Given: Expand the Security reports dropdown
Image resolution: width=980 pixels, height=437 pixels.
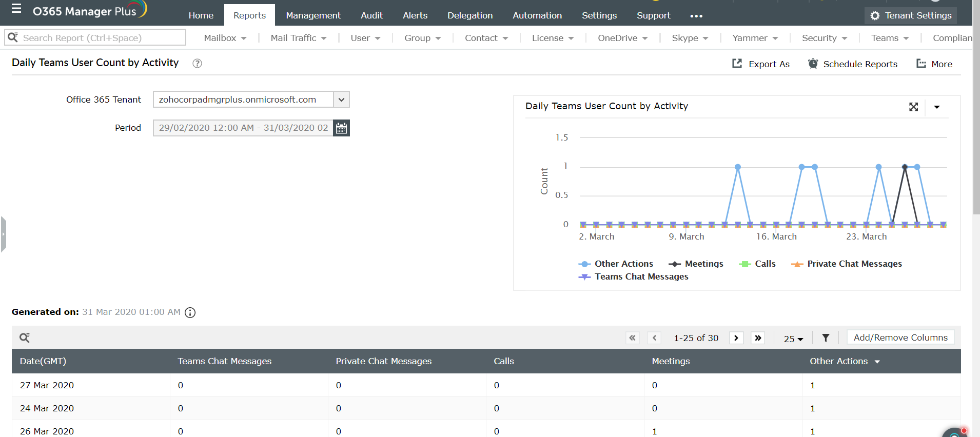Looking at the screenshot, I should pos(825,38).
